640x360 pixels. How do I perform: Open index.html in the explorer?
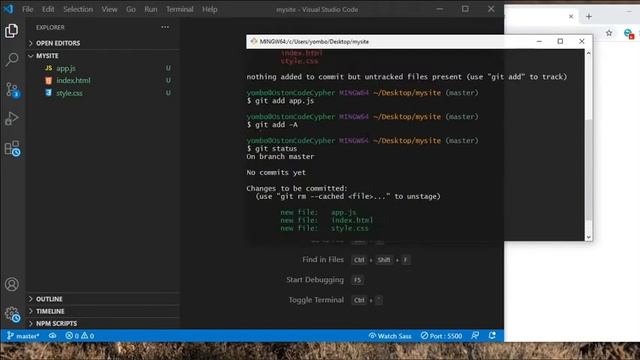click(73, 80)
